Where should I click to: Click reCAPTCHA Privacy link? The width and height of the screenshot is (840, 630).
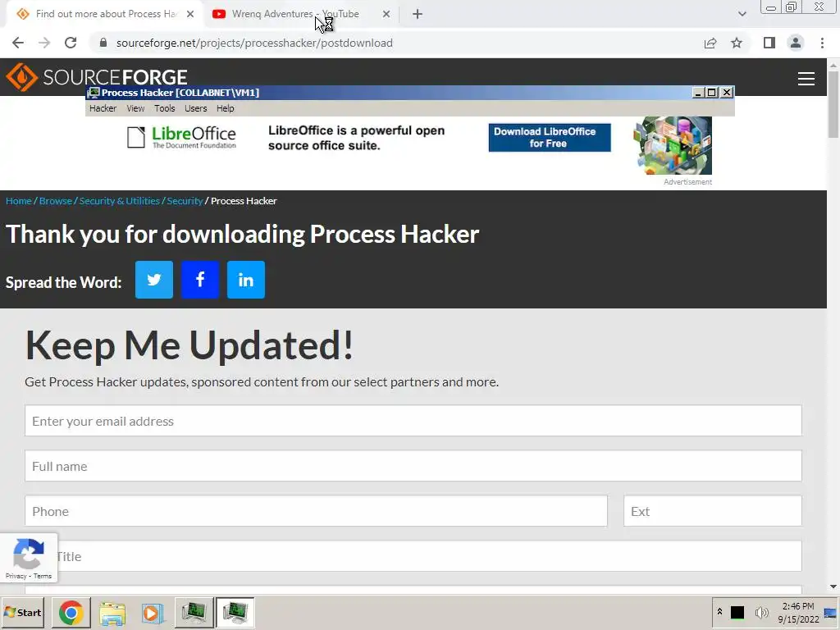(16, 576)
